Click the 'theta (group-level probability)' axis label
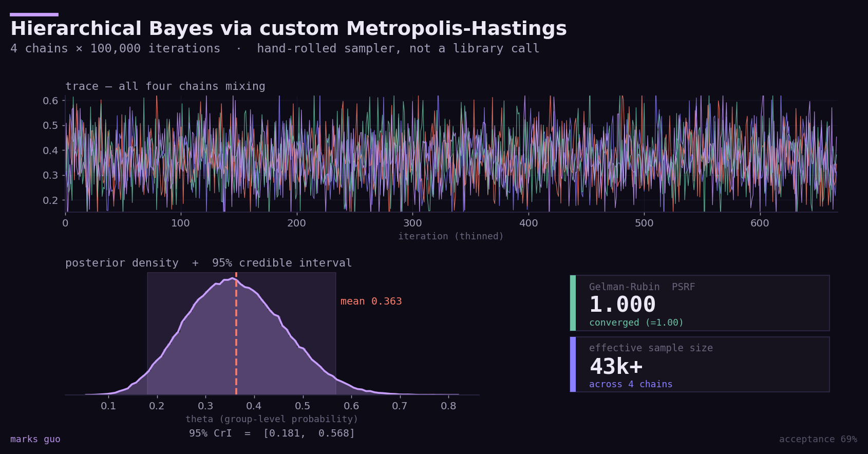The height and width of the screenshot is (454, 868). [272, 419]
